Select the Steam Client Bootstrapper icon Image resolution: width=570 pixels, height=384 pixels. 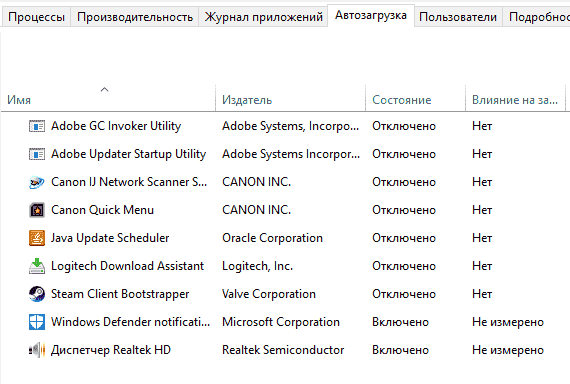(x=37, y=294)
